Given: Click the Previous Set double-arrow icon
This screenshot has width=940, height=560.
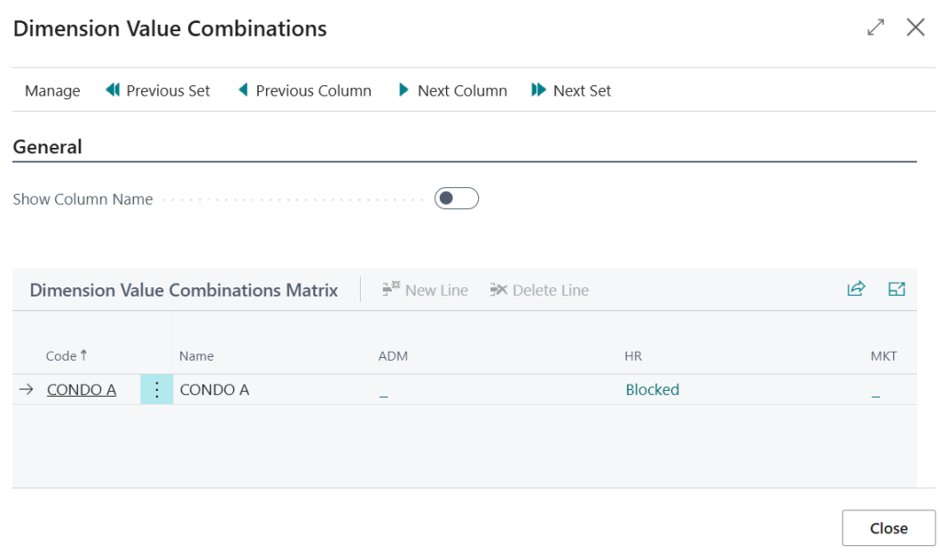Looking at the screenshot, I should [112, 90].
